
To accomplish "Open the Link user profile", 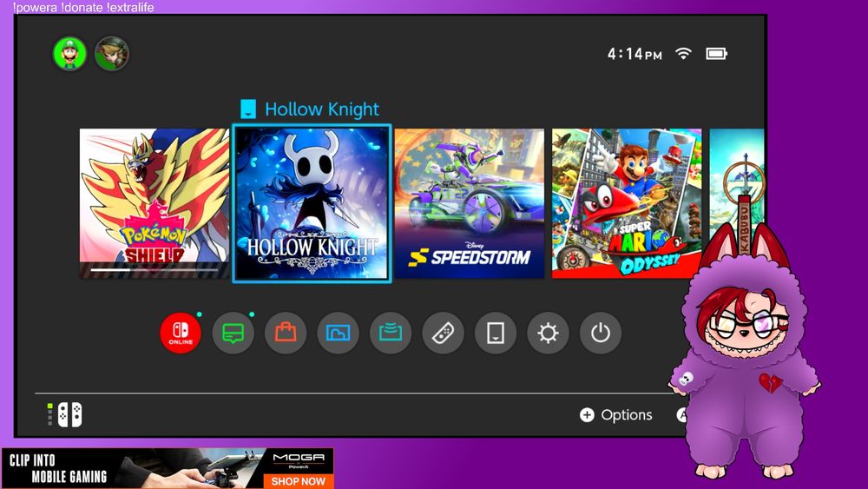I will coord(112,54).
